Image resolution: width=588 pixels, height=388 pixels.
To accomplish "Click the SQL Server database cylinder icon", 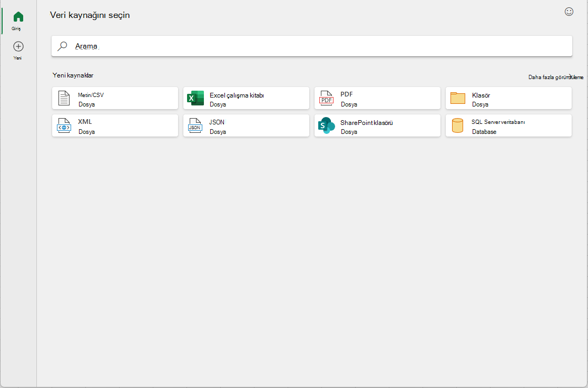I will [457, 125].
